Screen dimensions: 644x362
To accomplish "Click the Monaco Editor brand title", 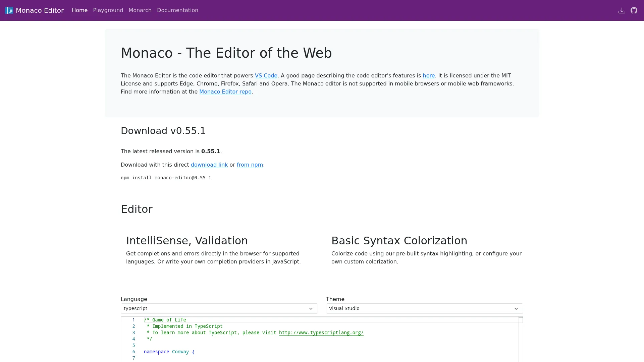I will [40, 10].
